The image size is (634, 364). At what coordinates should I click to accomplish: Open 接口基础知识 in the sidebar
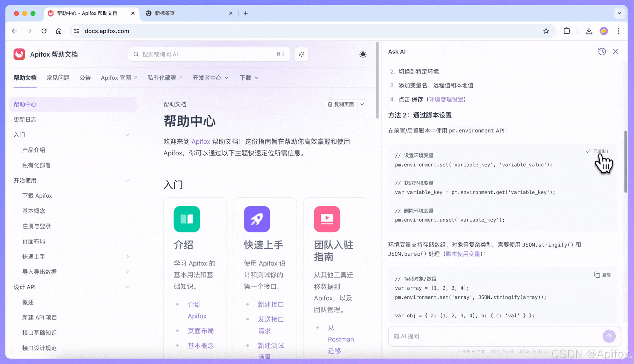39,333
